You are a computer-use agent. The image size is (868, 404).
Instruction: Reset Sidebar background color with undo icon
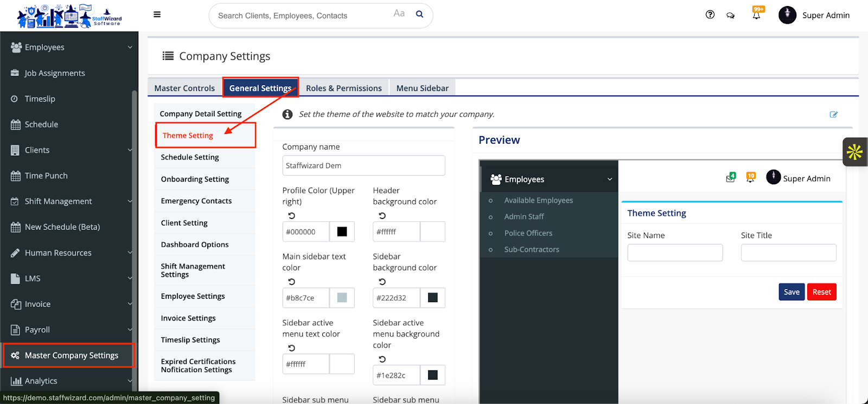click(x=382, y=282)
